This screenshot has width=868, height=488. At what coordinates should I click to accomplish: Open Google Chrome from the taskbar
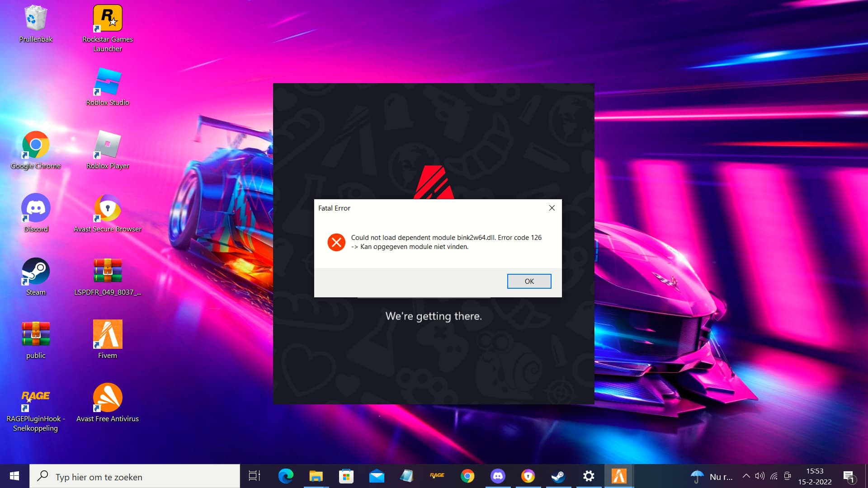[x=467, y=476]
